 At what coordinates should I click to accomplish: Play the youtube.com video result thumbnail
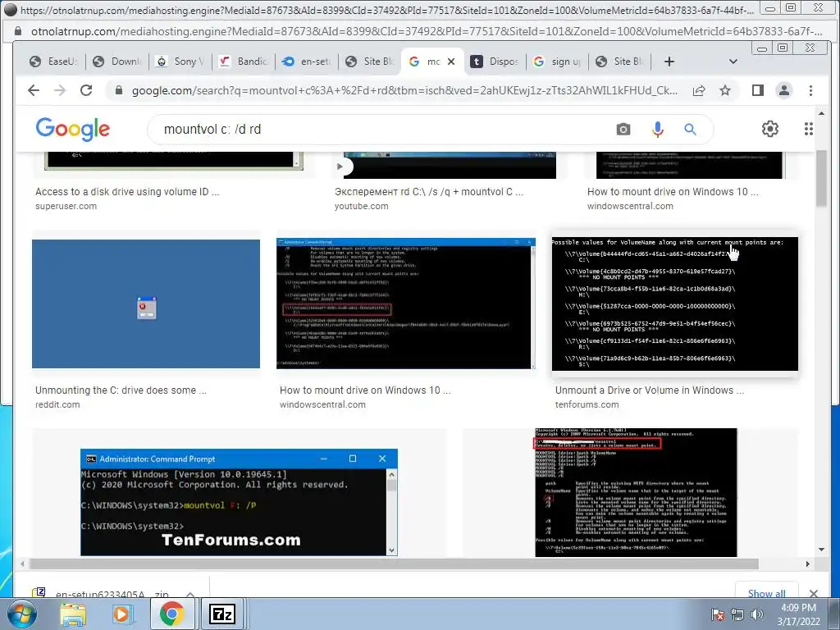(450, 166)
